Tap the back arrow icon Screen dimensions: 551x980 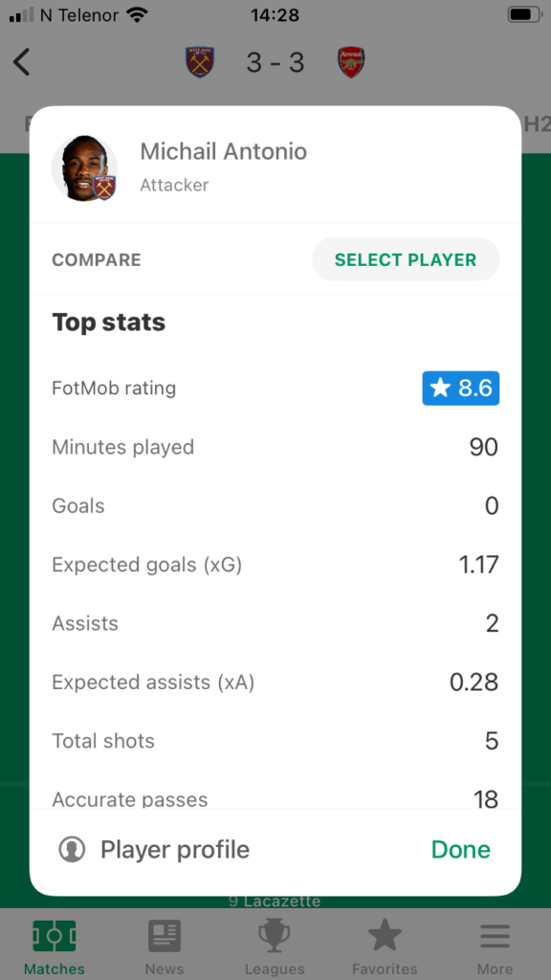tap(21, 62)
